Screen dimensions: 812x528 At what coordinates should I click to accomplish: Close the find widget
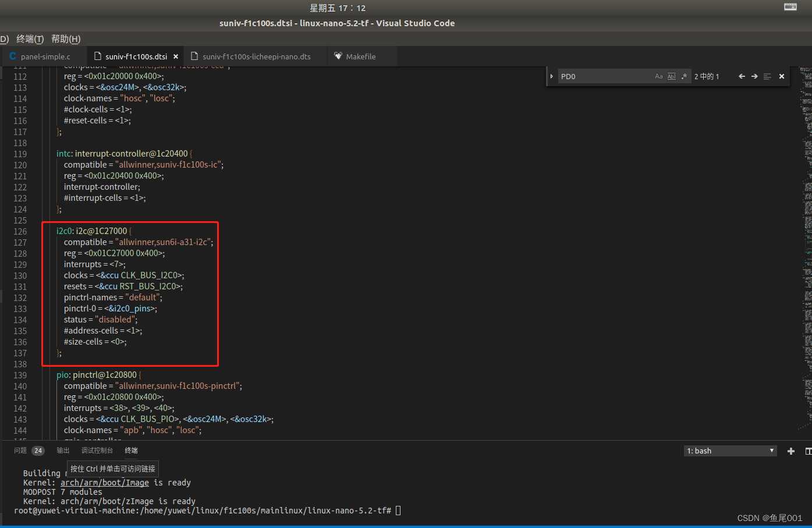click(782, 76)
